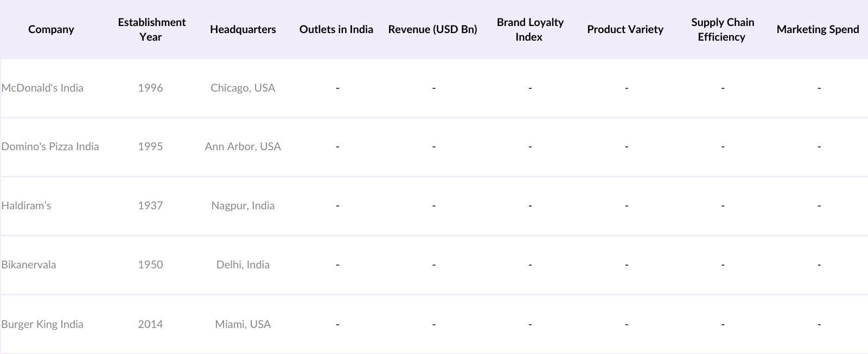Click the 1937 establishment year cell
The height and width of the screenshot is (354, 868).
click(150, 205)
